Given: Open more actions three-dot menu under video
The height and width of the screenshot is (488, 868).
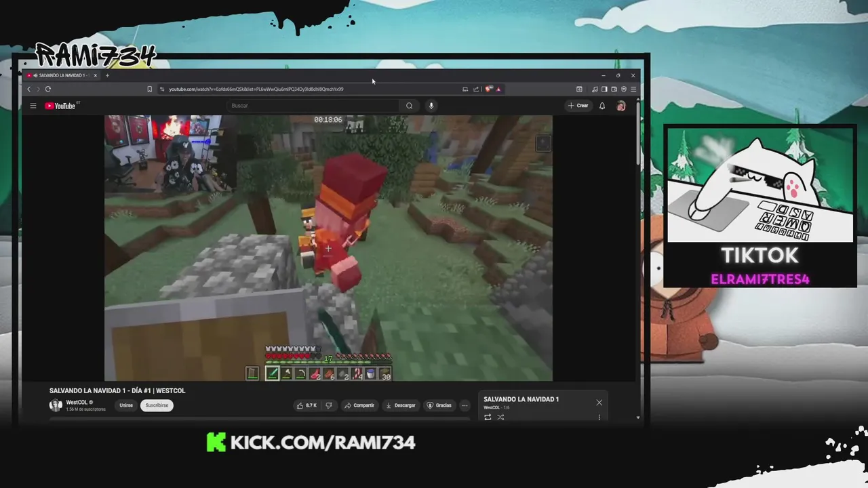Looking at the screenshot, I should [465, 405].
